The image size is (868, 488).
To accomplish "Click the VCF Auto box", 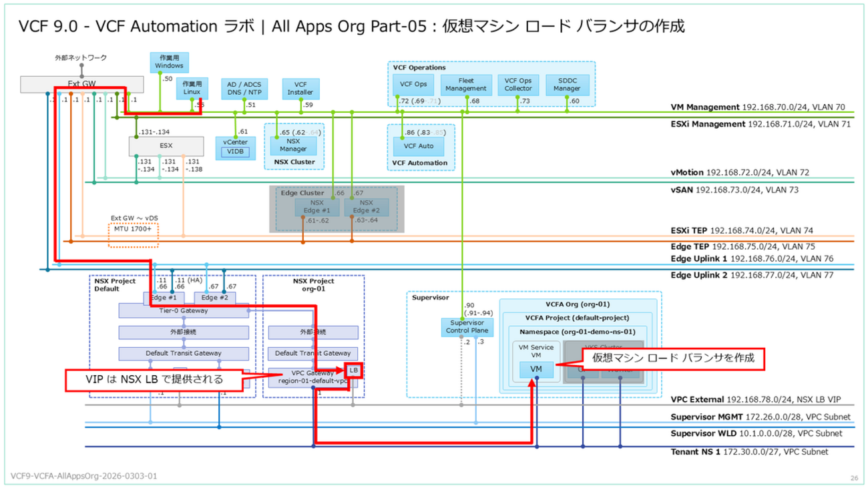I will pyautogui.click(x=417, y=145).
